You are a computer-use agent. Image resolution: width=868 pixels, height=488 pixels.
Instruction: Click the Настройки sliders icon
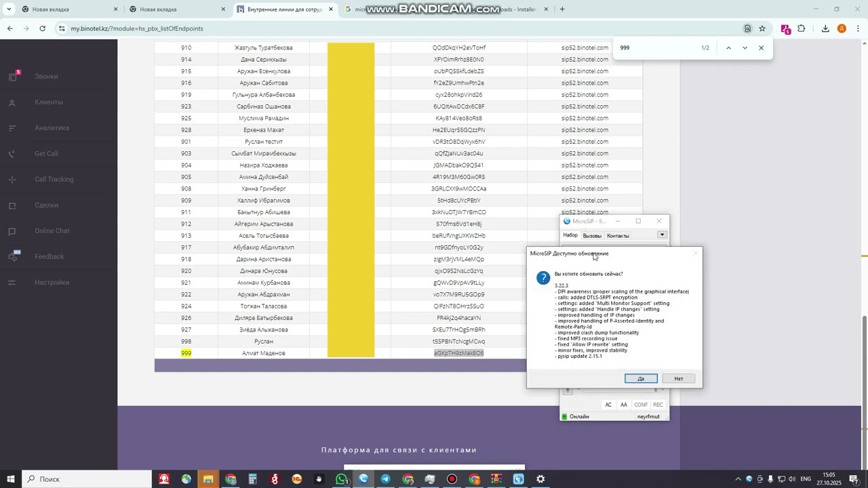point(12,283)
